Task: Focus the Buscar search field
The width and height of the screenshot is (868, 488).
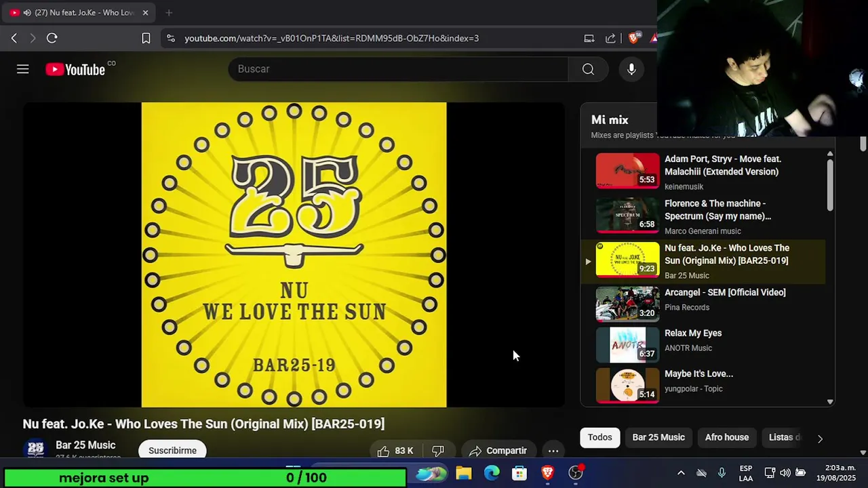Action: tap(399, 69)
